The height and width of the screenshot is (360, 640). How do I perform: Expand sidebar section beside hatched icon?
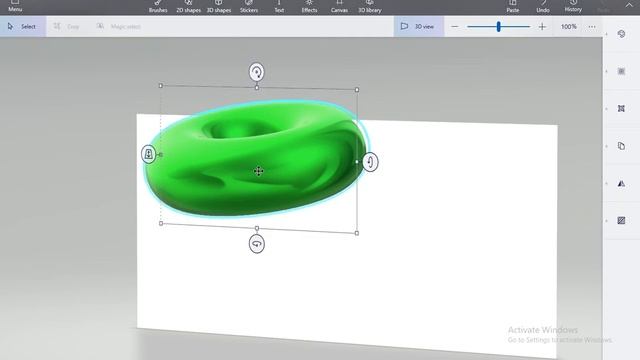607,221
